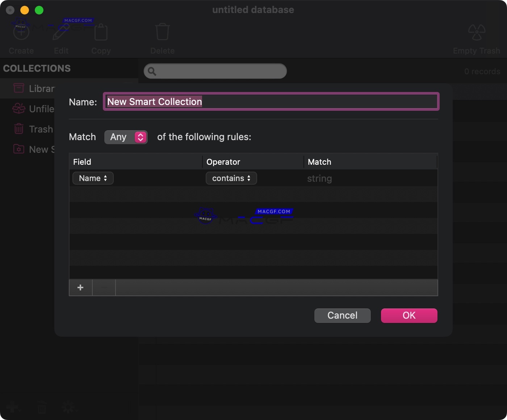Select the Edit pencil icon in the toolbar
Image resolution: width=507 pixels, height=420 pixels.
point(61,31)
